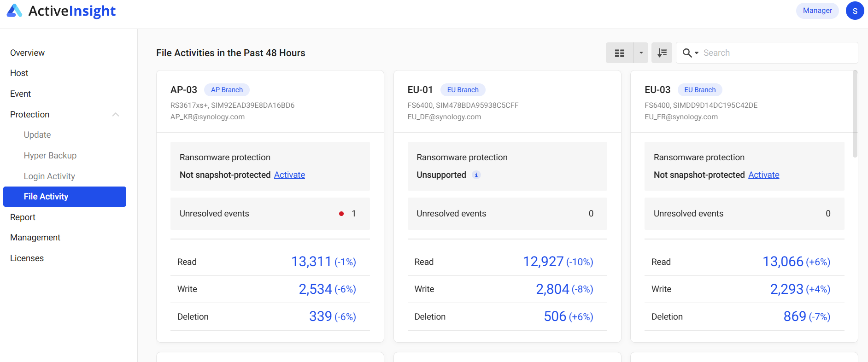Open the Update submenu item

coord(37,135)
